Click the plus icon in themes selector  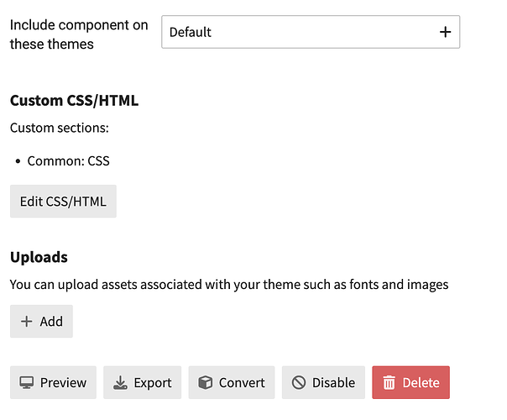tap(445, 32)
